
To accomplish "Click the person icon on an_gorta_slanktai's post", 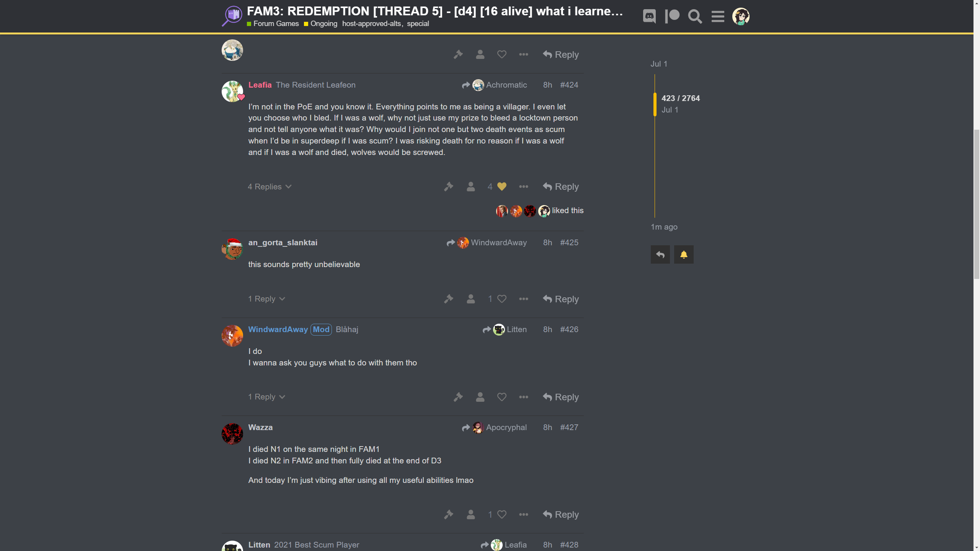I will 471,299.
